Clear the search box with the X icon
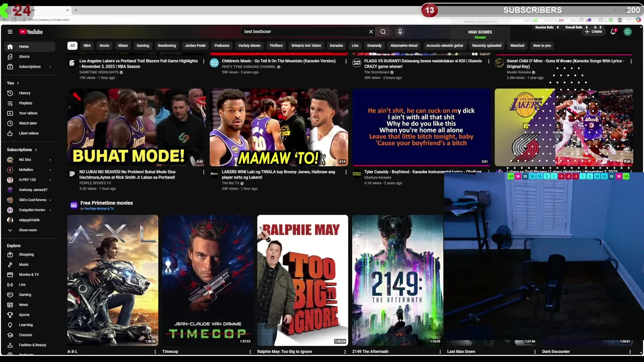 pos(371,32)
